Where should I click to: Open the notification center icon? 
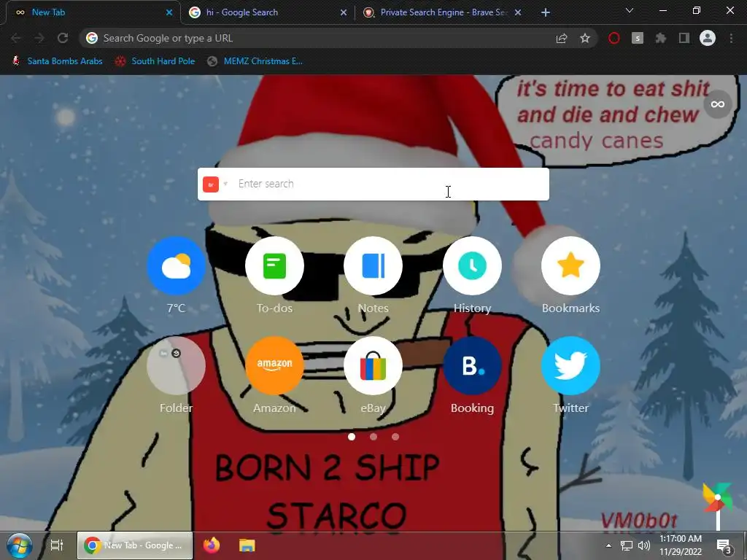723,545
